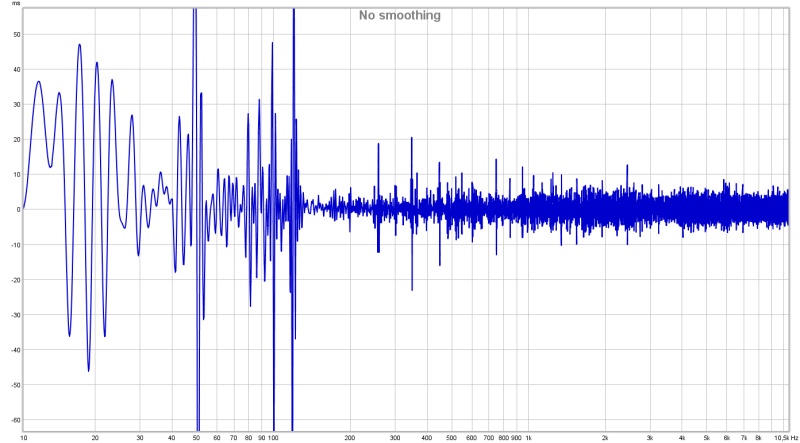Select the 10 Hz frequency axis label
This screenshot has width=800, height=443.
(x=23, y=438)
